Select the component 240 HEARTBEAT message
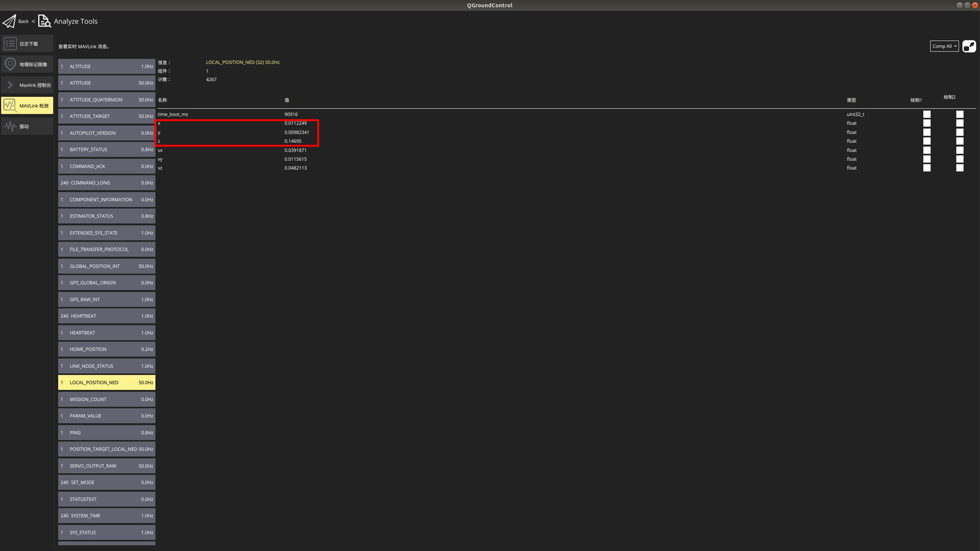 107,316
